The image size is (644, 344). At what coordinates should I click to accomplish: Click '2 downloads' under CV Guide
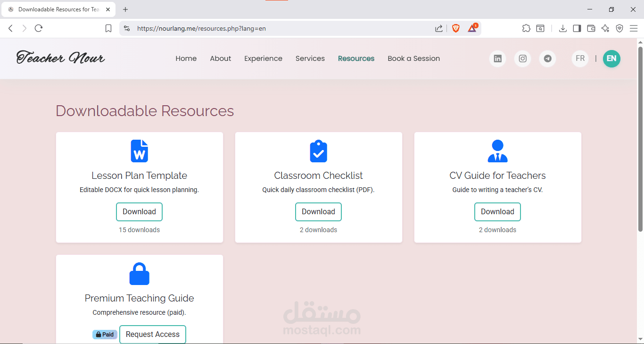(x=497, y=230)
